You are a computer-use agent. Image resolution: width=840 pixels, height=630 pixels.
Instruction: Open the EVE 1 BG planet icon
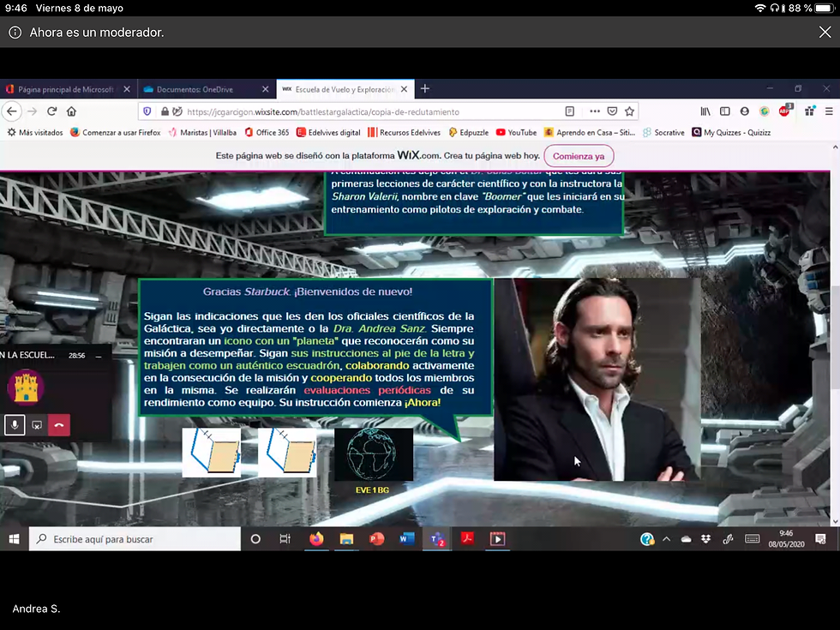pos(374,454)
